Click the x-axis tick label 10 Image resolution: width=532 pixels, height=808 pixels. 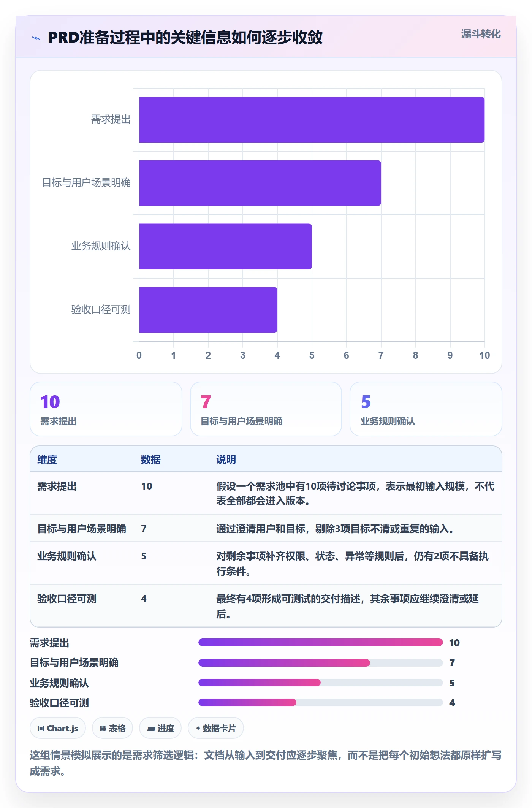484,355
